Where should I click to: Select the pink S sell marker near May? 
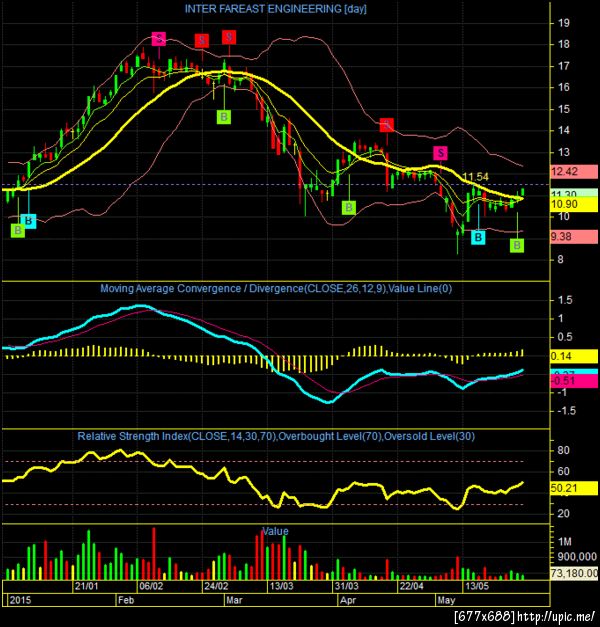click(x=440, y=153)
